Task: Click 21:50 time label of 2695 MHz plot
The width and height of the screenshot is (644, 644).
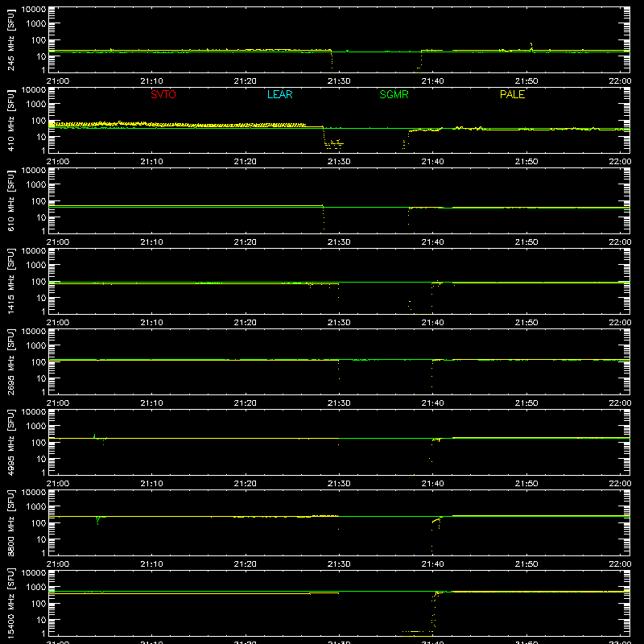Action: (x=526, y=403)
